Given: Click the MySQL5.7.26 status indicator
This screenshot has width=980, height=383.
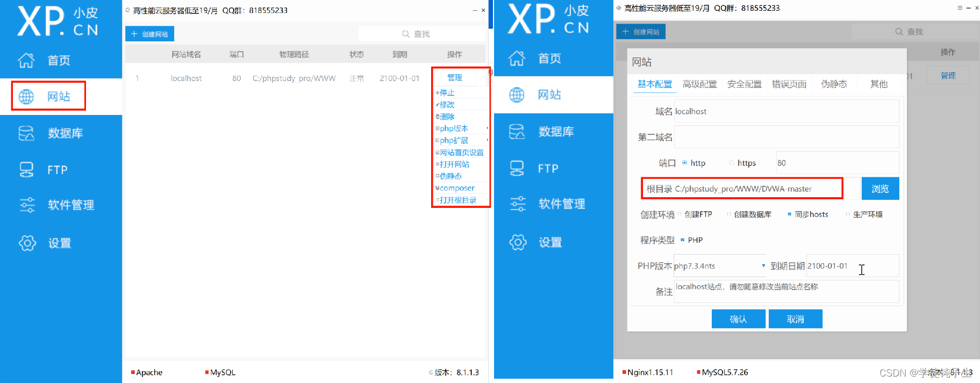Looking at the screenshot, I should (x=722, y=372).
